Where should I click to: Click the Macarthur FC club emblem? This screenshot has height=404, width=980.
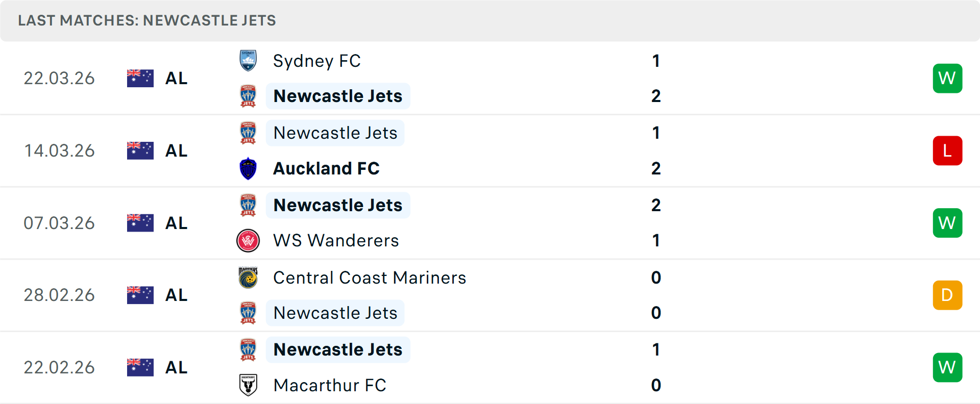(x=248, y=385)
